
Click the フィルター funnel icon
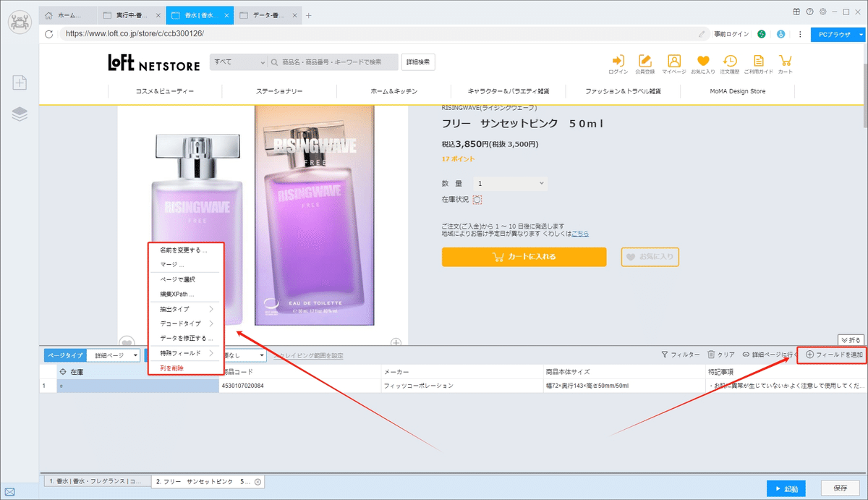[x=665, y=355]
